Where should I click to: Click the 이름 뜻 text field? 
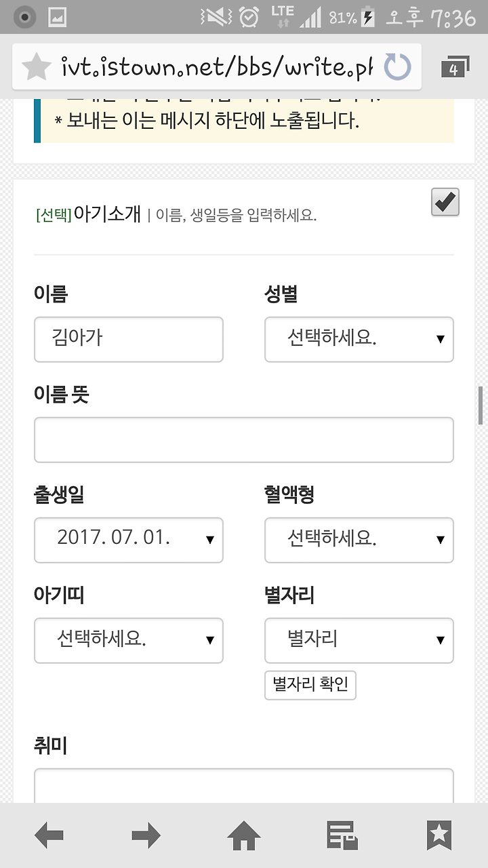(244, 439)
